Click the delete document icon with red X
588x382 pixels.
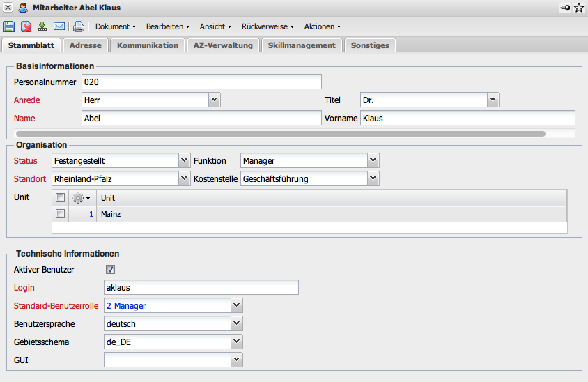click(x=26, y=26)
